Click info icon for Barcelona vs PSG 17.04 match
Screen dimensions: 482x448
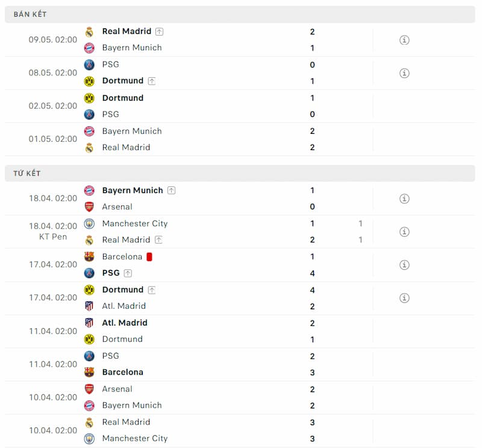404,265
